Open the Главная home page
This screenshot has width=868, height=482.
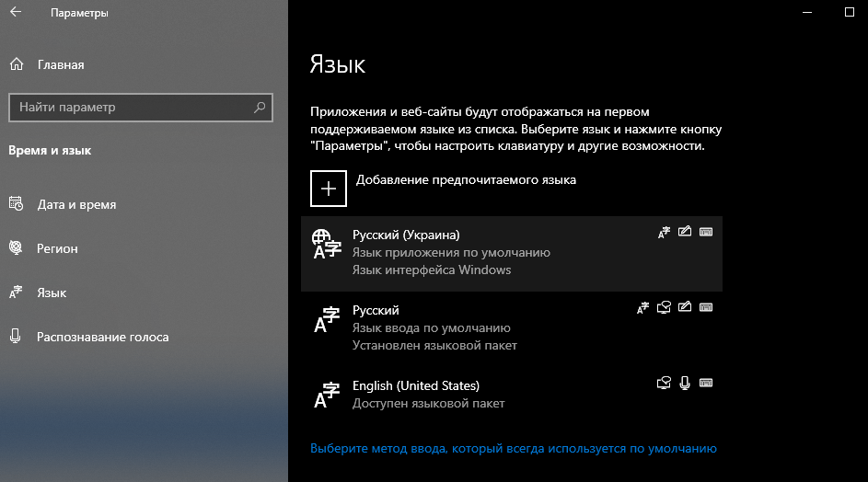click(60, 64)
